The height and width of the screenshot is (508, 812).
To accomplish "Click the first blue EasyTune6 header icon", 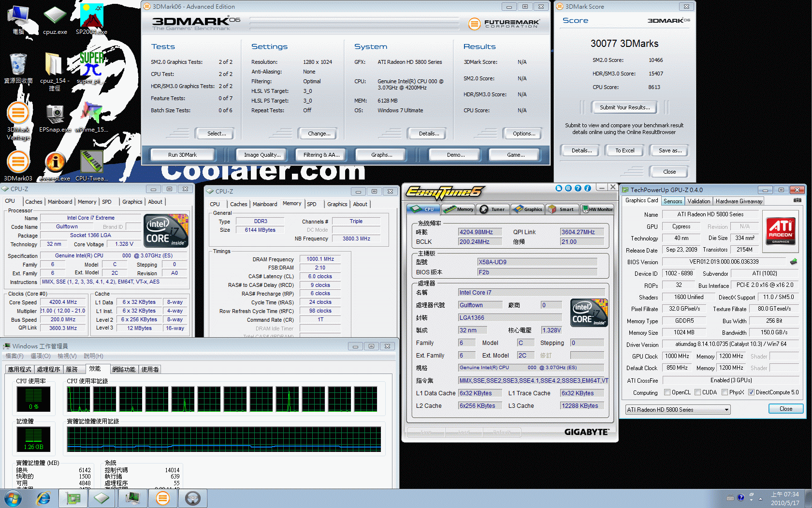I will point(559,188).
